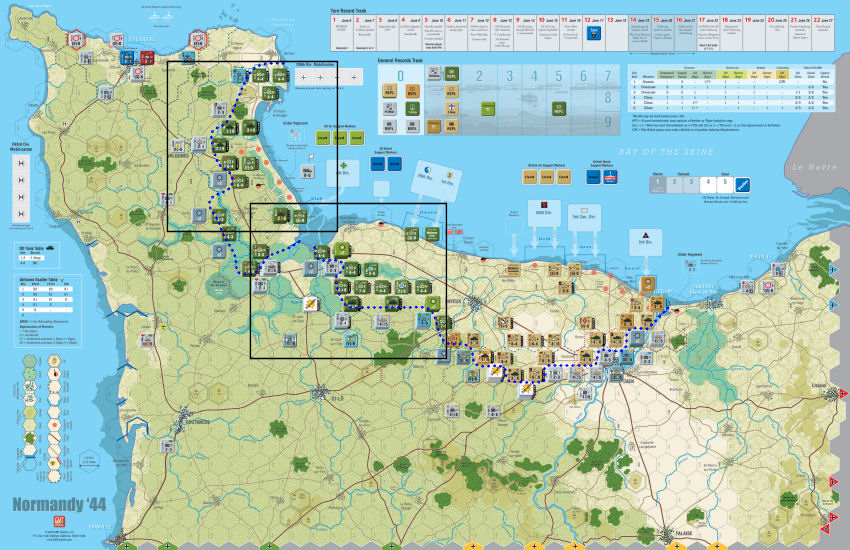Click the blue-gray moon emblem of 29th Div.
The width and height of the screenshot is (850, 550).
coord(427,170)
